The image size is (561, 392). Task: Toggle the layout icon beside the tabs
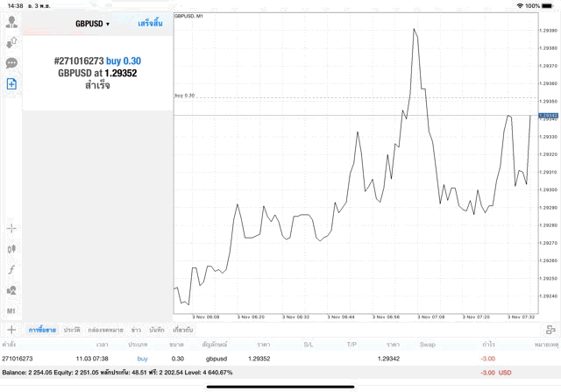point(550,330)
